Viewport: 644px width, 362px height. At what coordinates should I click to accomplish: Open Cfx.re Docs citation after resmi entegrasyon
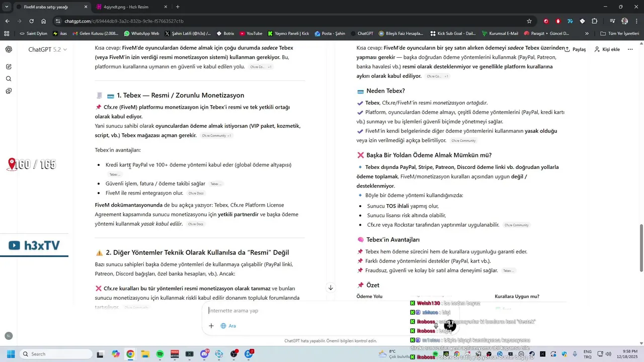[196, 194]
